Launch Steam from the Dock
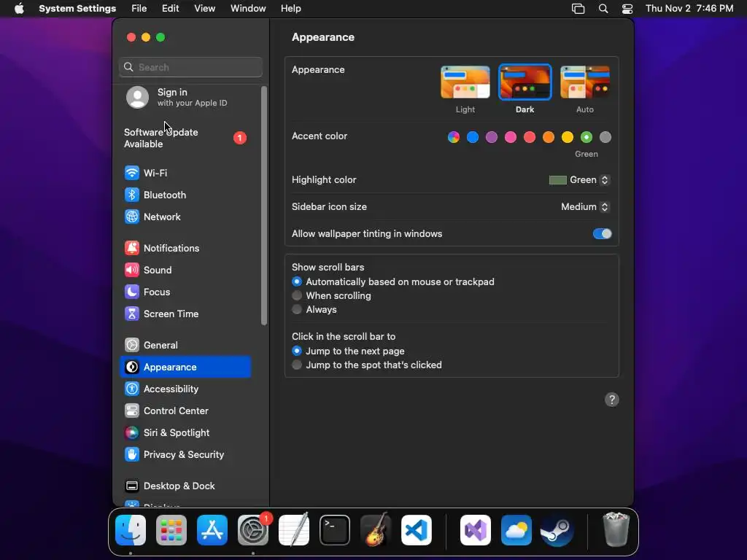747x560 pixels. tap(557, 530)
